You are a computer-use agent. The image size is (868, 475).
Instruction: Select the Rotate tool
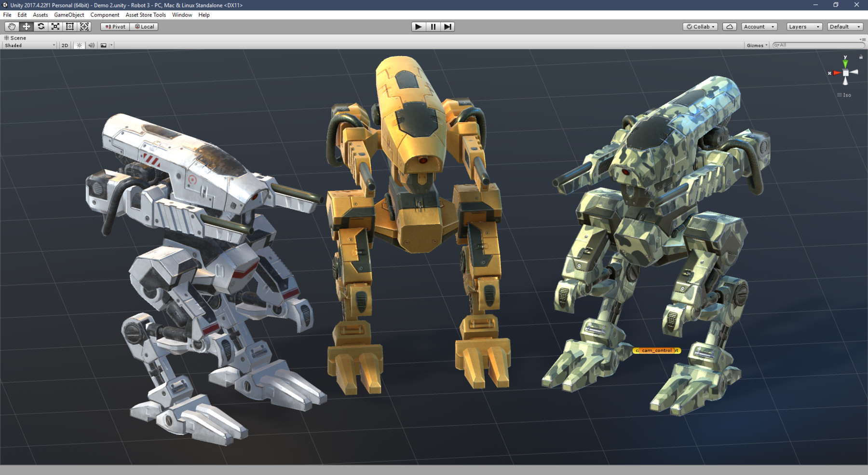coord(41,27)
